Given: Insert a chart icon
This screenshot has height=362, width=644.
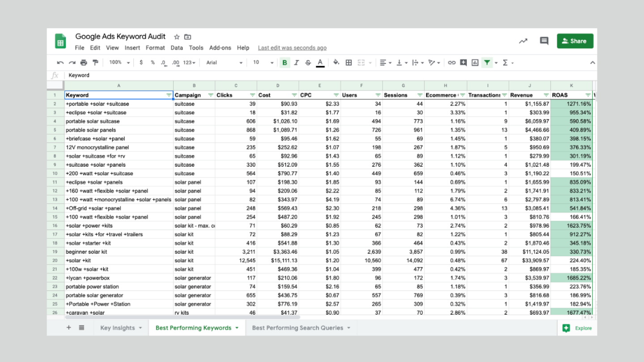Looking at the screenshot, I should click(x=475, y=63).
